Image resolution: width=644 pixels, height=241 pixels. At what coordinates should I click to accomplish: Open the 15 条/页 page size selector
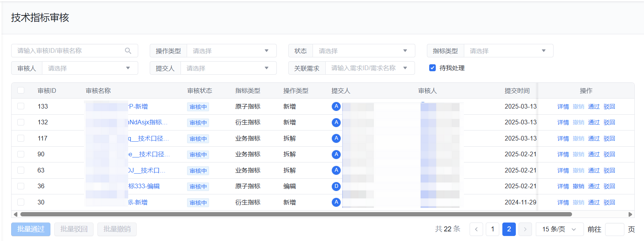coord(559,229)
